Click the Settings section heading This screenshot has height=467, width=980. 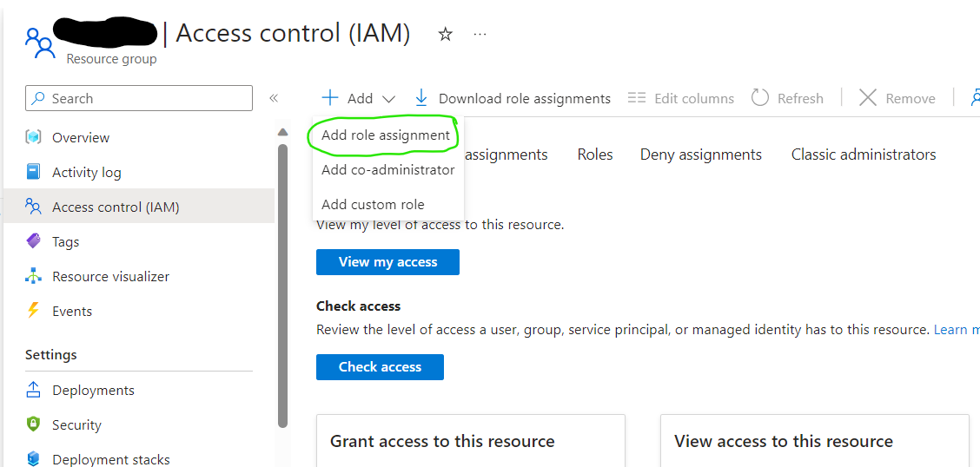(x=50, y=355)
